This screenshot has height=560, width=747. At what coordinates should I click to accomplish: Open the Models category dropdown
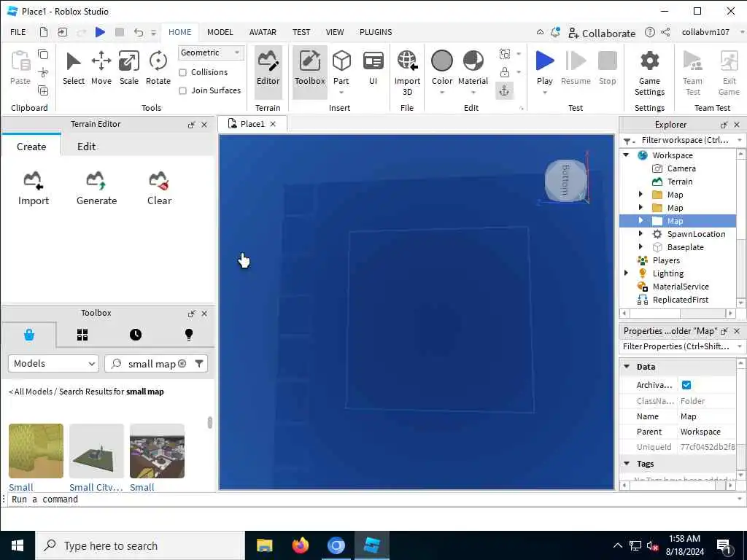click(53, 364)
